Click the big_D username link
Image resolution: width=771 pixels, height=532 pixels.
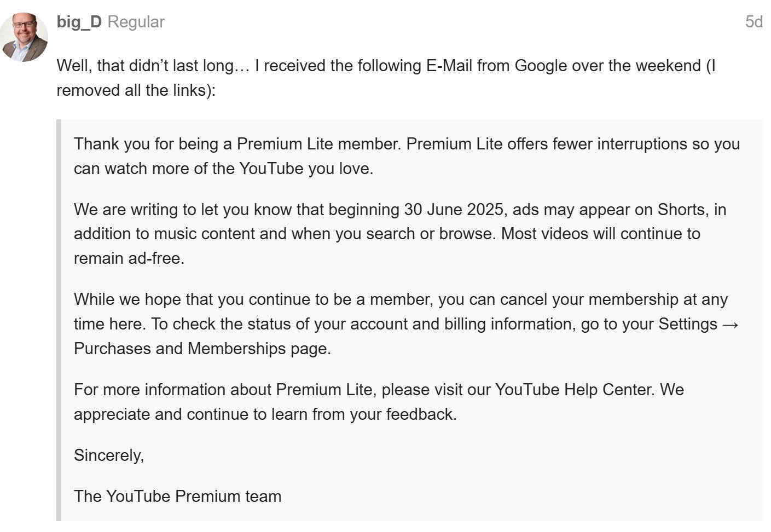click(x=79, y=22)
